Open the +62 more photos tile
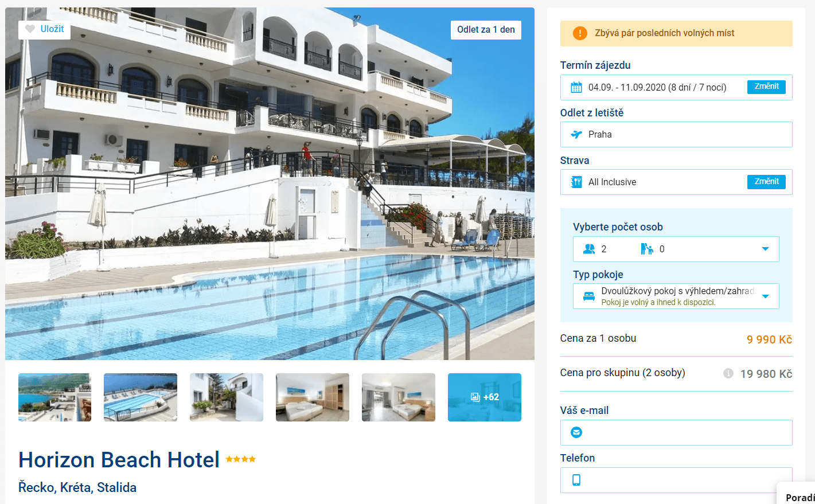This screenshot has width=815, height=504. [x=485, y=397]
